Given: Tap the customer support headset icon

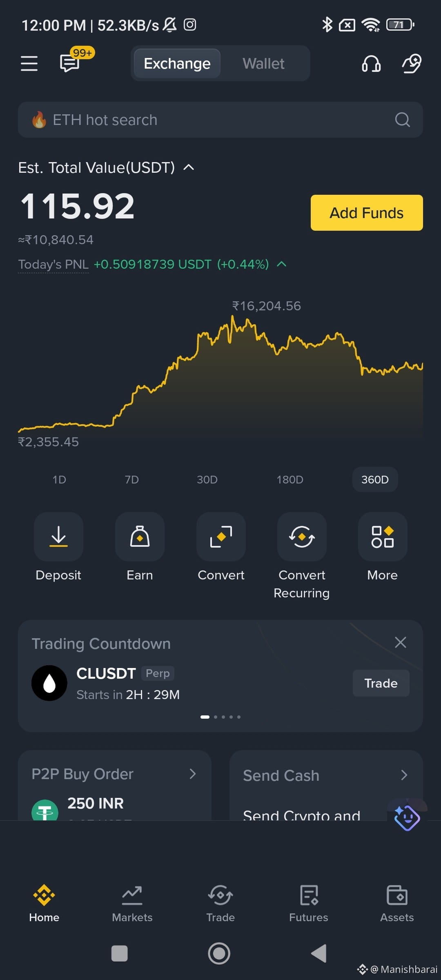Looking at the screenshot, I should click(371, 64).
